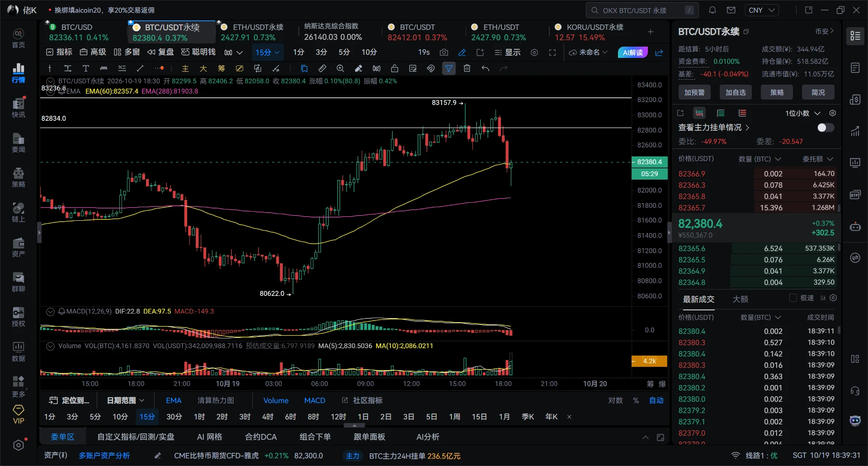Viewport: 868px width, 466px height.
Task: Toggle 自动 auto scale option
Action: pyautogui.click(x=656, y=400)
